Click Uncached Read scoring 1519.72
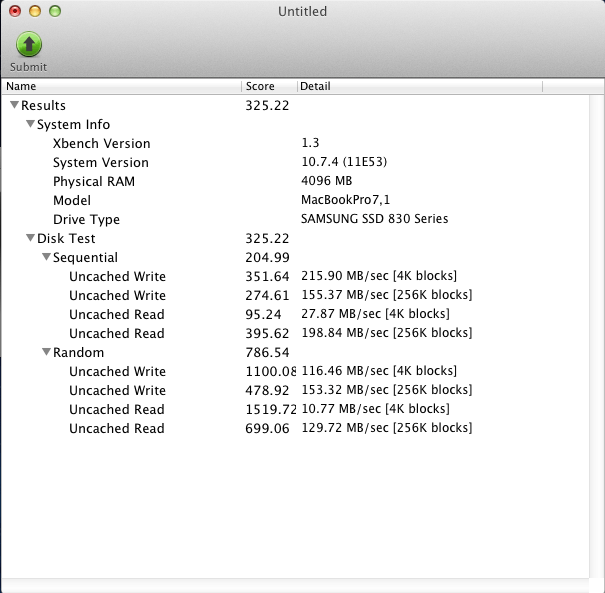Screen dimensions: 605x593 tap(117, 409)
